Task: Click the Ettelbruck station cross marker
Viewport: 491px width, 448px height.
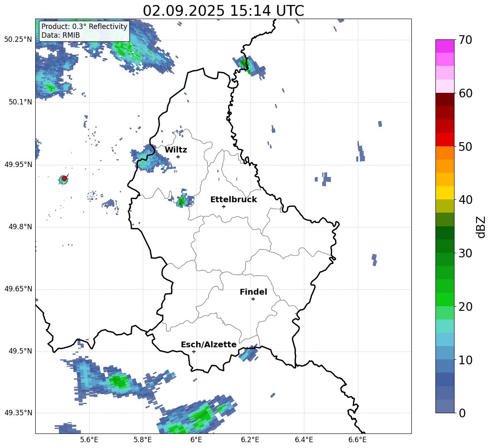Action: coord(224,206)
